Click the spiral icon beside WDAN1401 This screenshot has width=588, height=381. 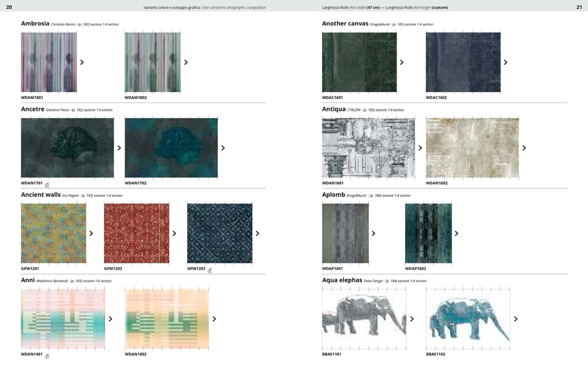tap(47, 356)
